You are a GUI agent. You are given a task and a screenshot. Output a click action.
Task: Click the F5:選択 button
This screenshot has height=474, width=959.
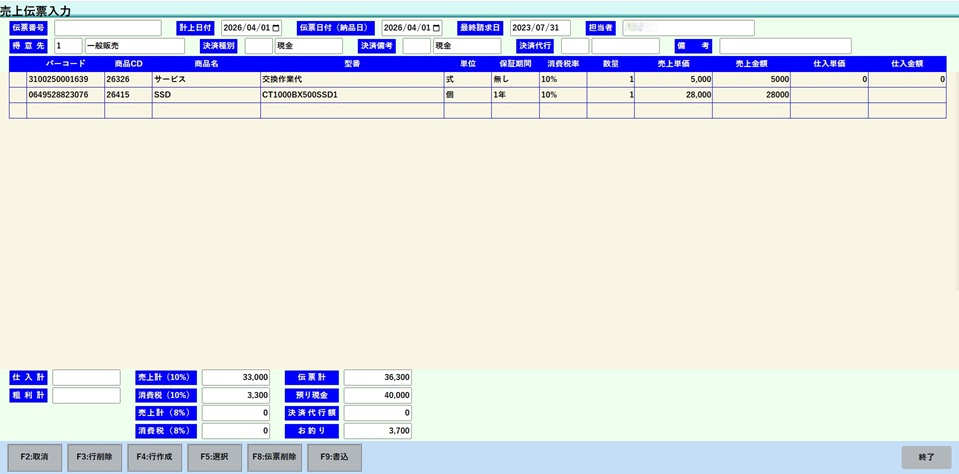(x=214, y=457)
